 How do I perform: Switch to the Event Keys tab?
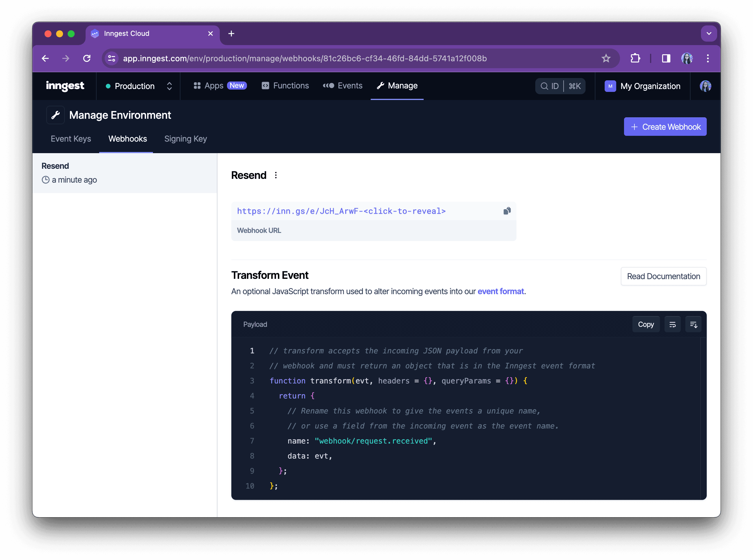tap(71, 139)
